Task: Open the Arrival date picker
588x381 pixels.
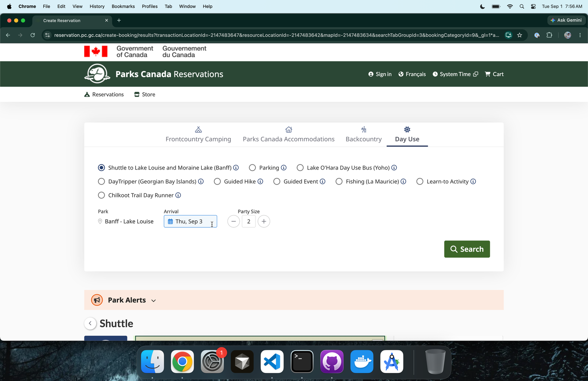Action: (x=190, y=221)
